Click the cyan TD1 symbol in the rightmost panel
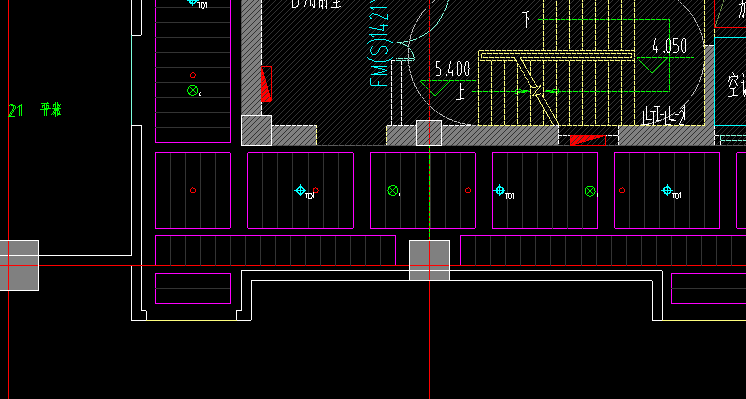The height and width of the screenshot is (399, 746). (667, 191)
